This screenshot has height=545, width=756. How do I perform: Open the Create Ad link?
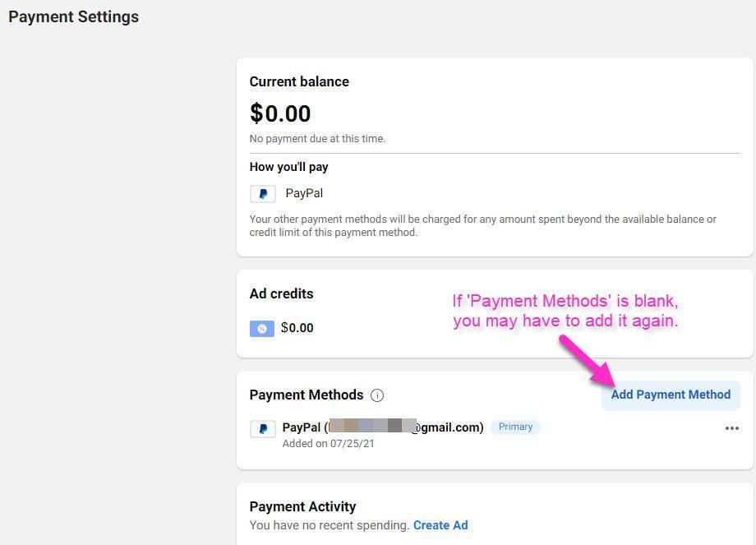(x=441, y=525)
